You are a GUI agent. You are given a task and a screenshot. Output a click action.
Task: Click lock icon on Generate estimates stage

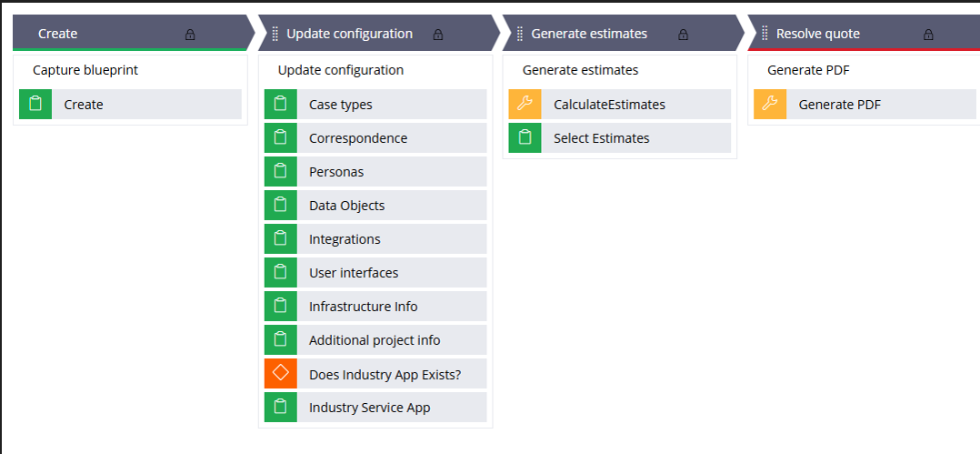click(x=683, y=35)
